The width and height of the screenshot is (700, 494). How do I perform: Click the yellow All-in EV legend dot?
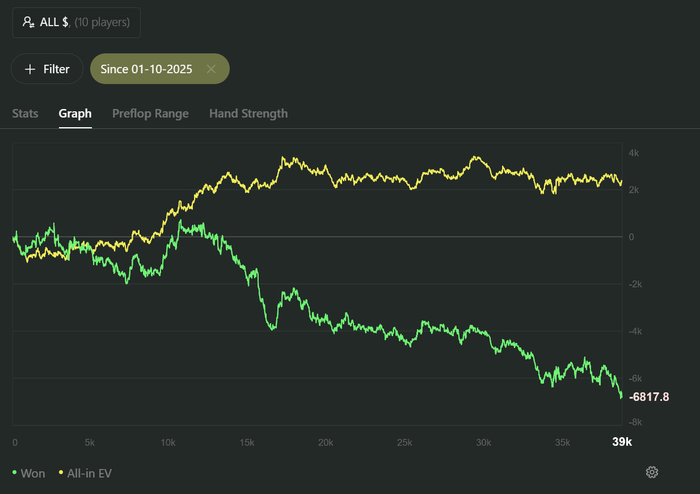point(62,472)
